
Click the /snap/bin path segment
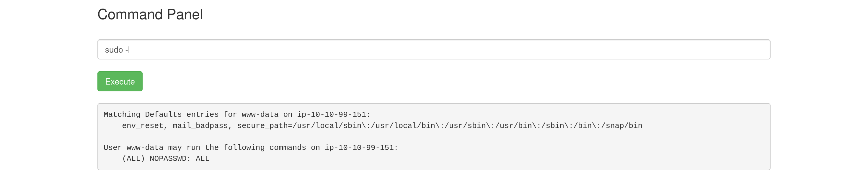[x=622, y=126]
